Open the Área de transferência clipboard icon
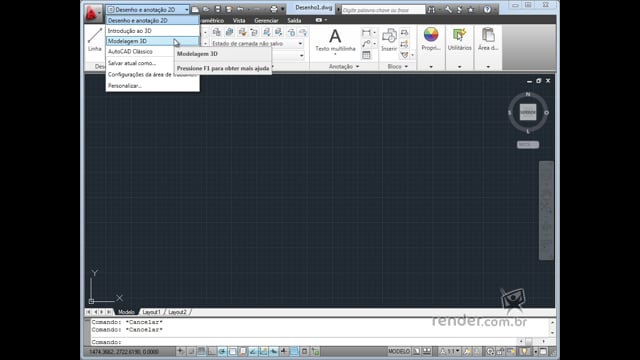The width and height of the screenshot is (640, 360). [x=488, y=39]
